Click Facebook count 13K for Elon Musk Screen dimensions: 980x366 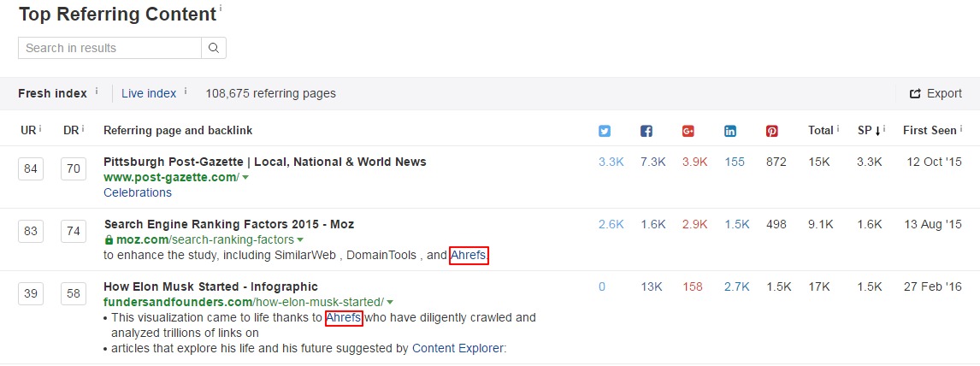click(652, 286)
